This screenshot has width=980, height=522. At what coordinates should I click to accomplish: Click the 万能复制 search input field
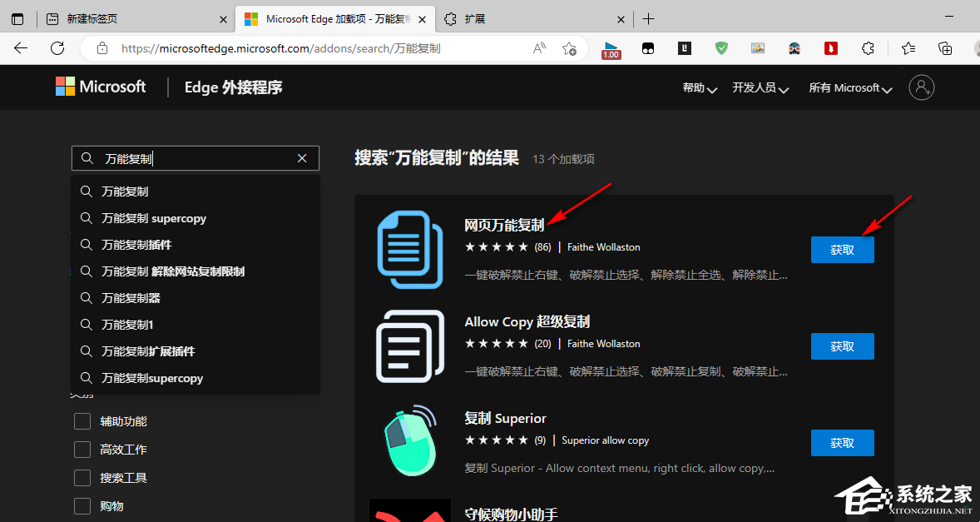(196, 159)
